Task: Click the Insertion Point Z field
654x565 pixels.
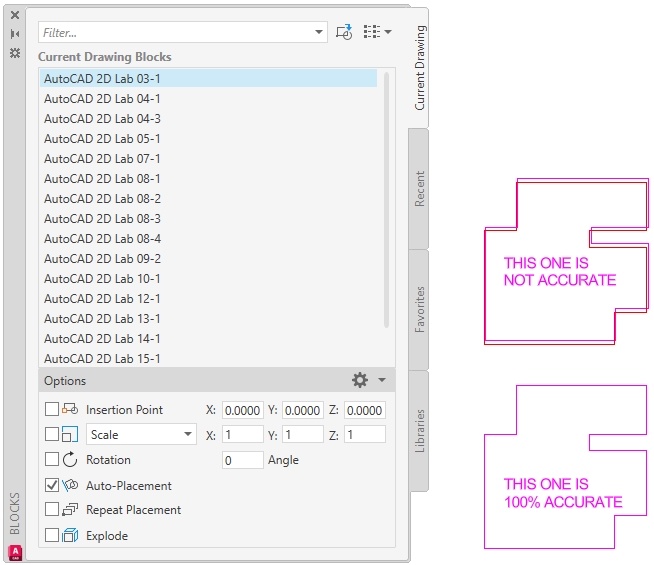Action: click(365, 410)
